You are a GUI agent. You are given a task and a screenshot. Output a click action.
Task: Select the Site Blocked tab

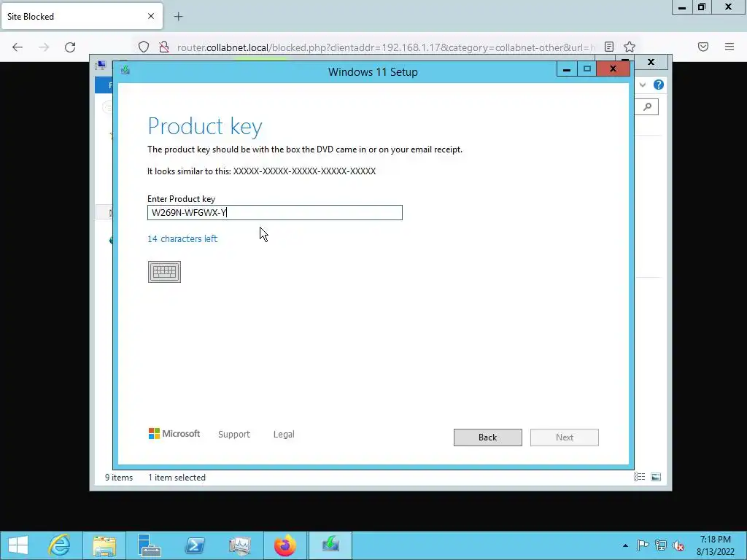(82, 16)
